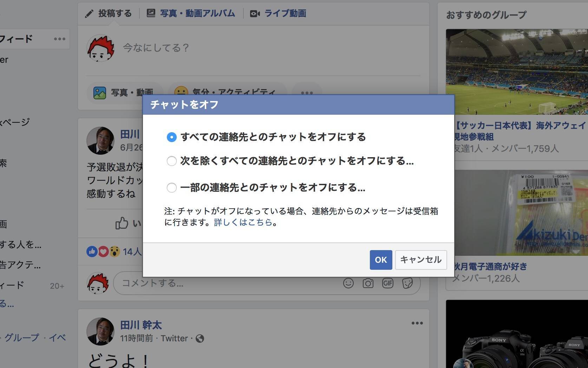This screenshot has height=368, width=588.
Task: Select the radio option 次を除くすべての連絡先とのチャットをオフにする
Action: pos(171,161)
